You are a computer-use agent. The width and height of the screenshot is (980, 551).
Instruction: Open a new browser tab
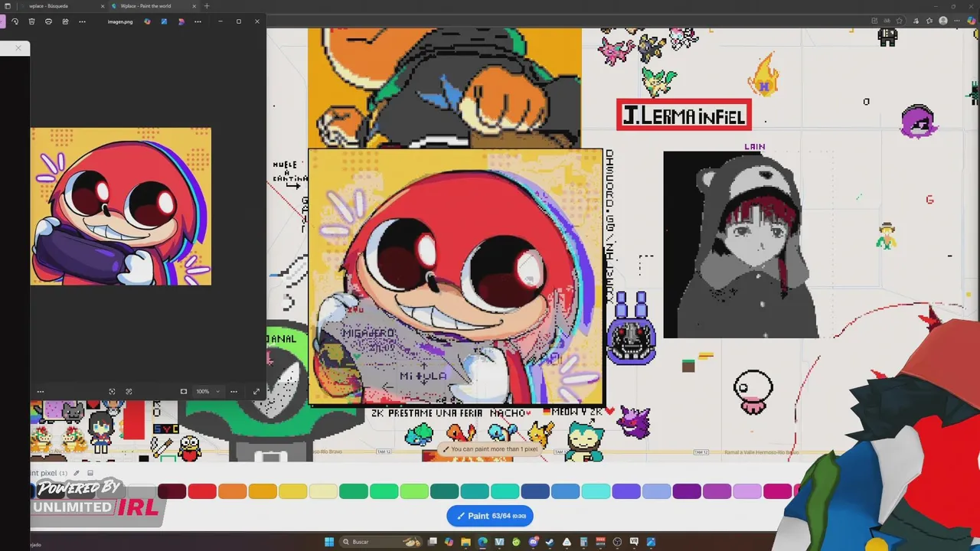(206, 6)
